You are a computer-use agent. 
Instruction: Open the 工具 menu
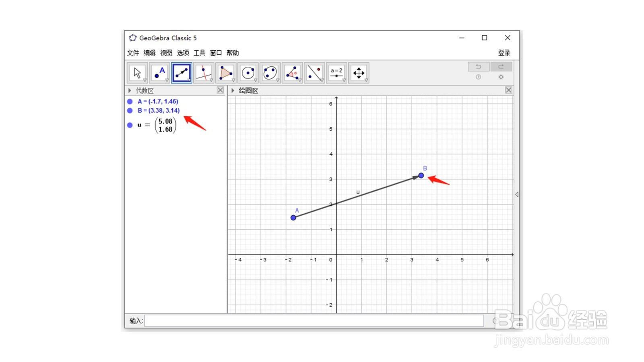[x=199, y=53]
